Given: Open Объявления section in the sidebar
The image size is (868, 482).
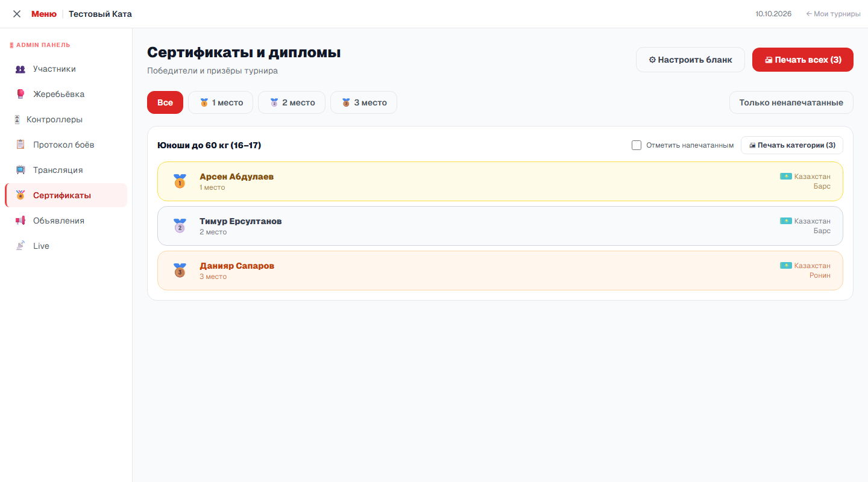Looking at the screenshot, I should (66, 221).
